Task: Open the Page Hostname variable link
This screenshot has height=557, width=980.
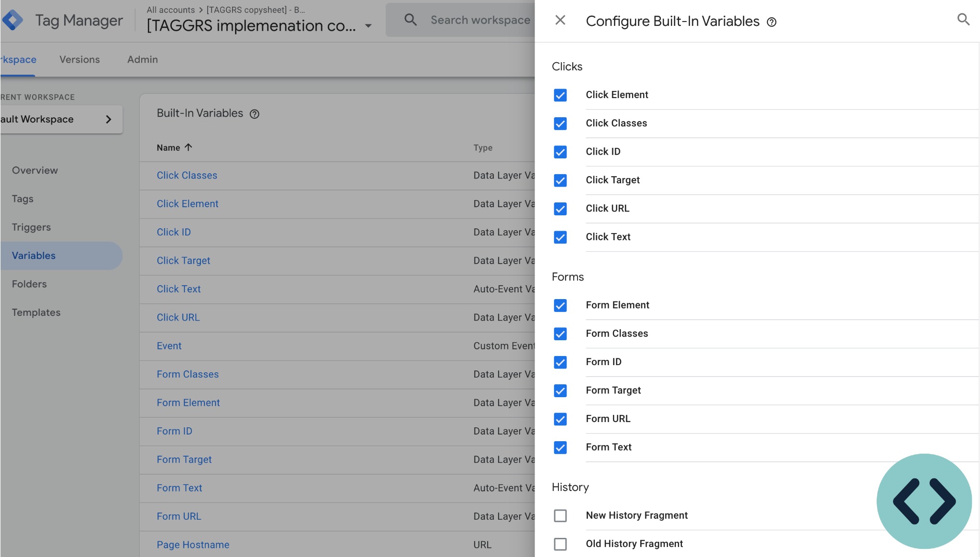Action: (x=193, y=545)
